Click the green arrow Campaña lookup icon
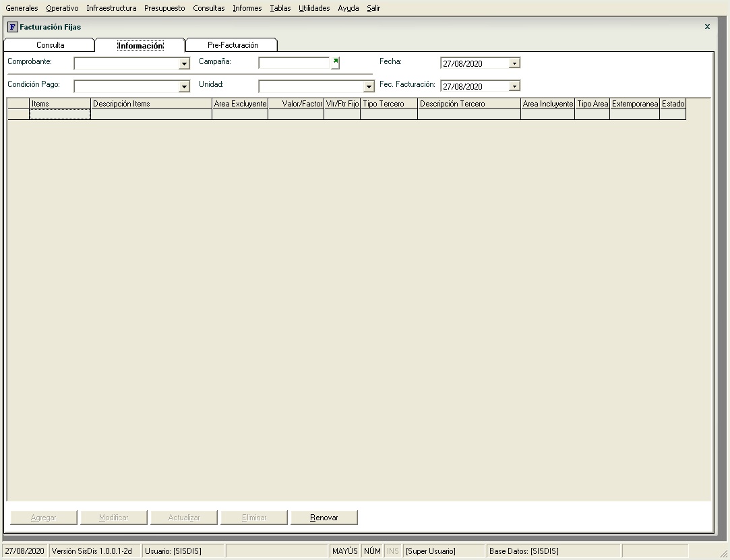The image size is (730, 560). coord(335,63)
